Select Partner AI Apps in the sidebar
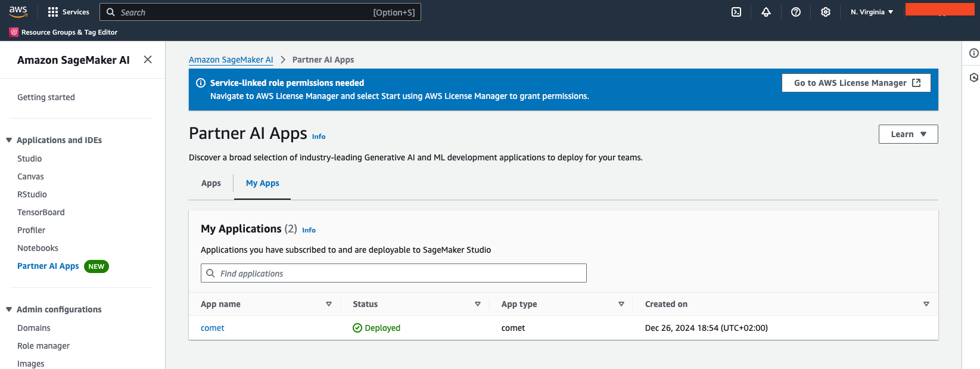This screenshot has height=369, width=980. (x=48, y=266)
